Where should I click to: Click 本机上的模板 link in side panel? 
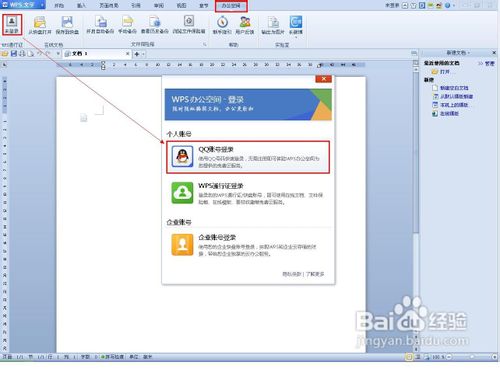(x=454, y=105)
